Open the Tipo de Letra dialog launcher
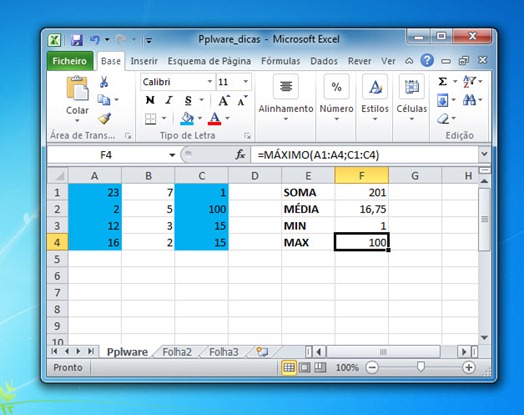The height and width of the screenshot is (415, 524). click(247, 136)
